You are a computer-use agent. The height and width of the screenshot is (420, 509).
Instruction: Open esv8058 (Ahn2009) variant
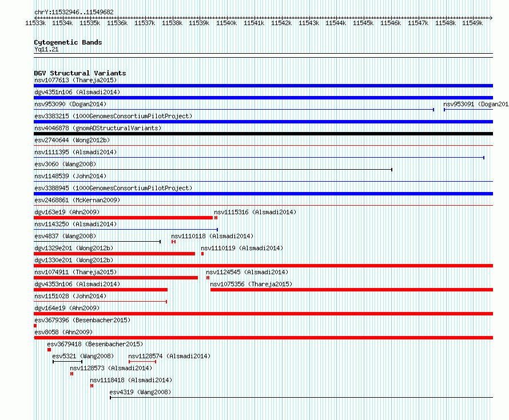tap(63, 332)
